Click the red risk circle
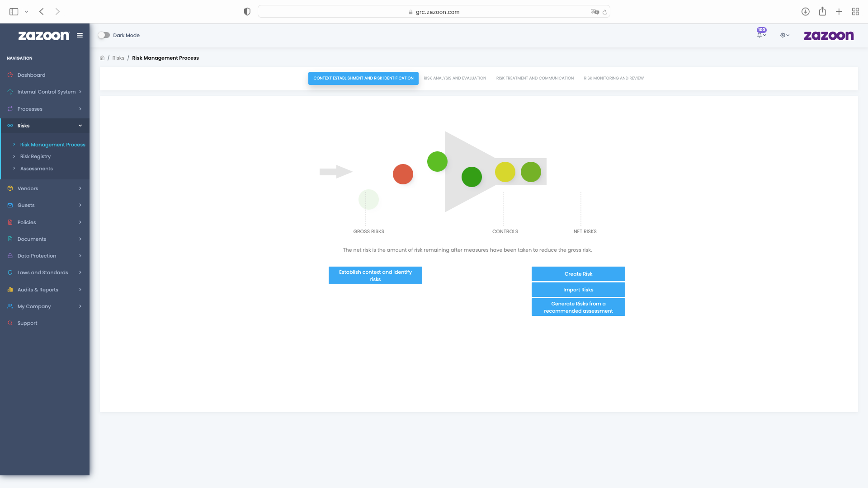This screenshot has height=488, width=868. (x=403, y=174)
